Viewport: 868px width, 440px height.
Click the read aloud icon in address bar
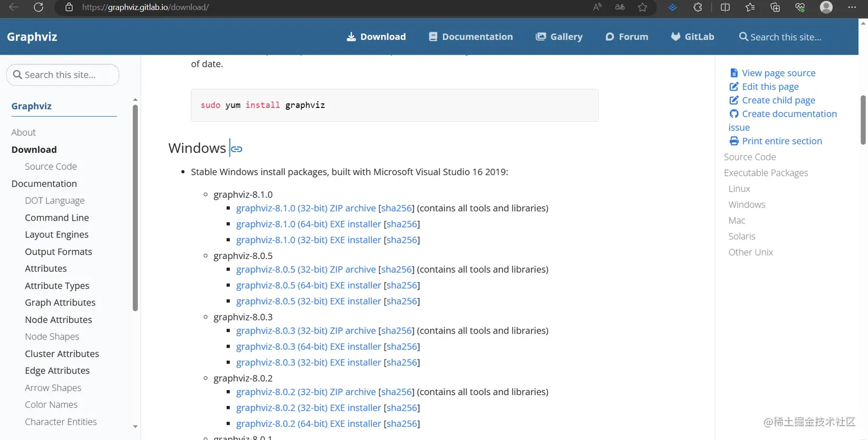598,7
